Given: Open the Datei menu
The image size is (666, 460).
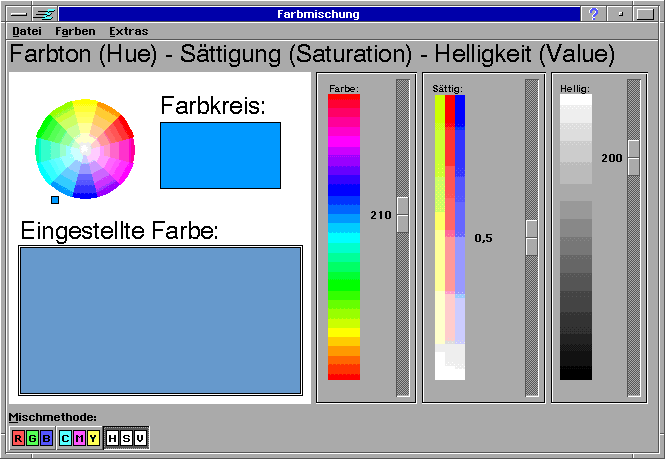Looking at the screenshot, I should coord(26,31).
